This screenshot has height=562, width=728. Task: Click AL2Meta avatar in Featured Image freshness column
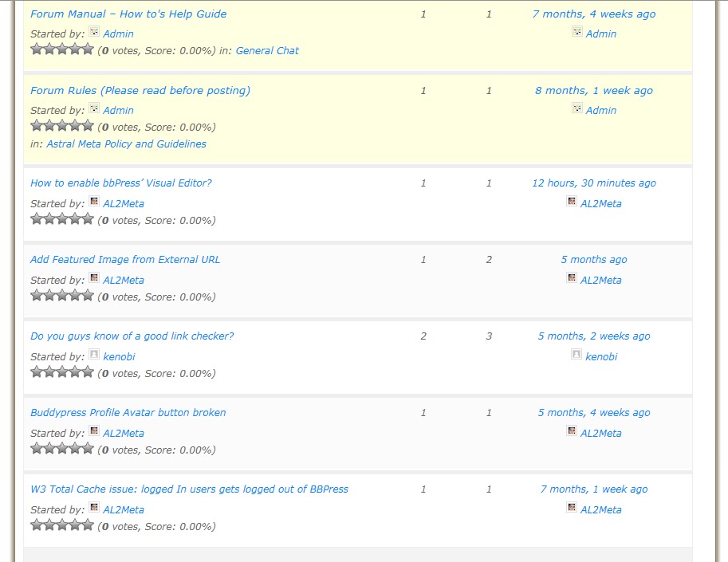pyautogui.click(x=572, y=277)
